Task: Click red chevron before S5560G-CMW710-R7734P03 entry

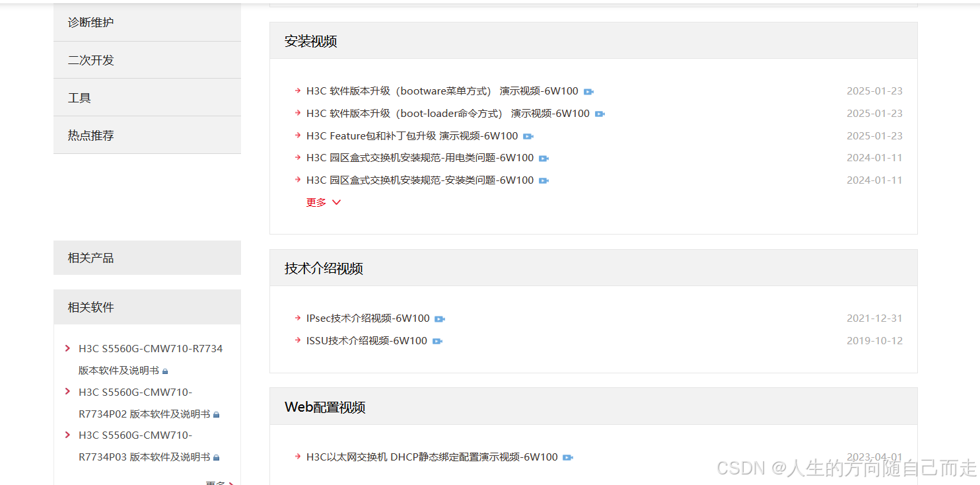Action: pos(67,435)
